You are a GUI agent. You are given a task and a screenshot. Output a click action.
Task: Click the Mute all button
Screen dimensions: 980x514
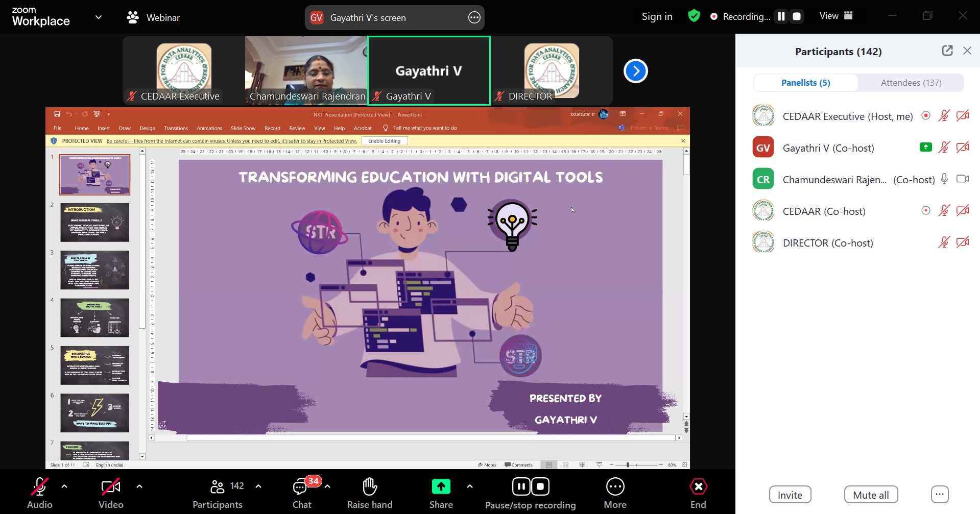pos(871,495)
